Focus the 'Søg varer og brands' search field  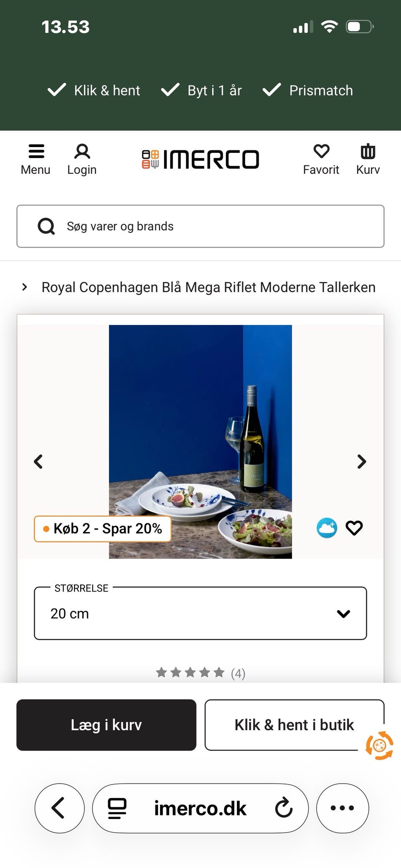pos(200,226)
